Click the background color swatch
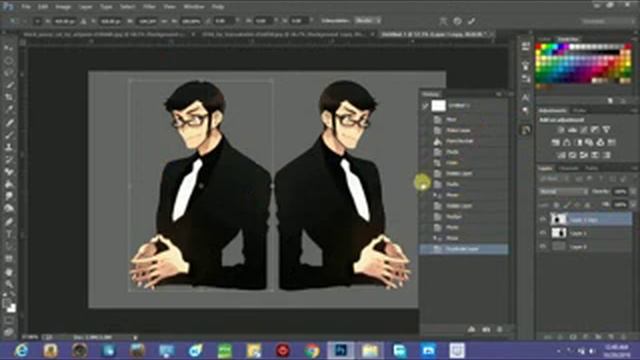 [12, 309]
